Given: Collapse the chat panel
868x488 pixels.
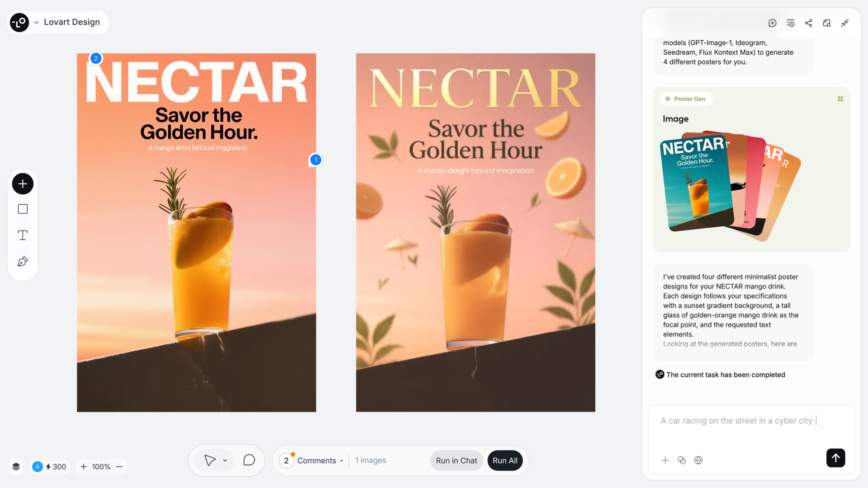Looking at the screenshot, I should [x=844, y=23].
